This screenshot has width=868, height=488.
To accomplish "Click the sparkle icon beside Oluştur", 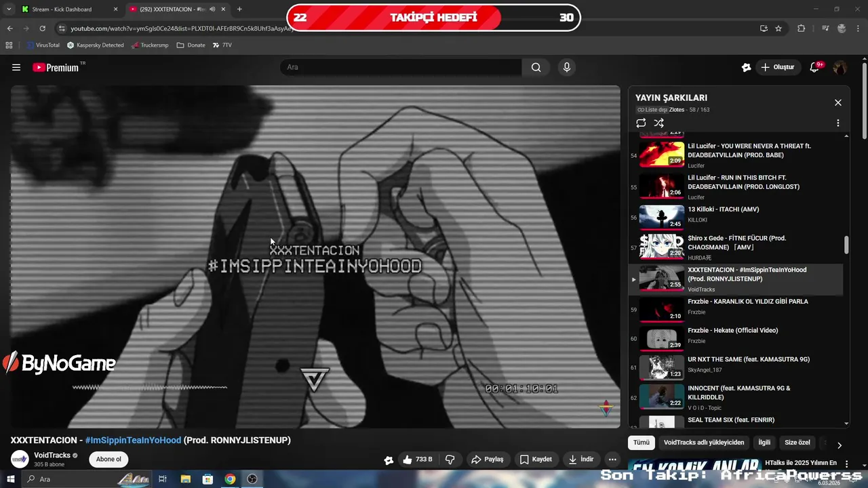I will tap(746, 67).
